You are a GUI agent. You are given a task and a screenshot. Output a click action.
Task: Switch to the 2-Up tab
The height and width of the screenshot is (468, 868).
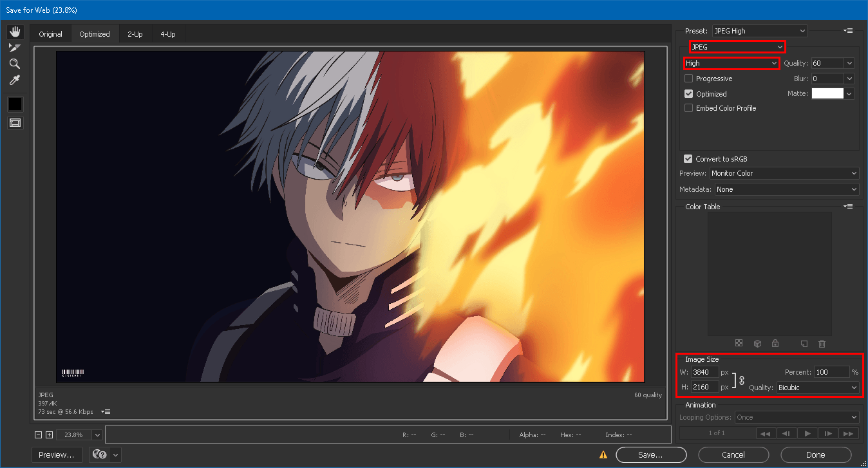135,34
